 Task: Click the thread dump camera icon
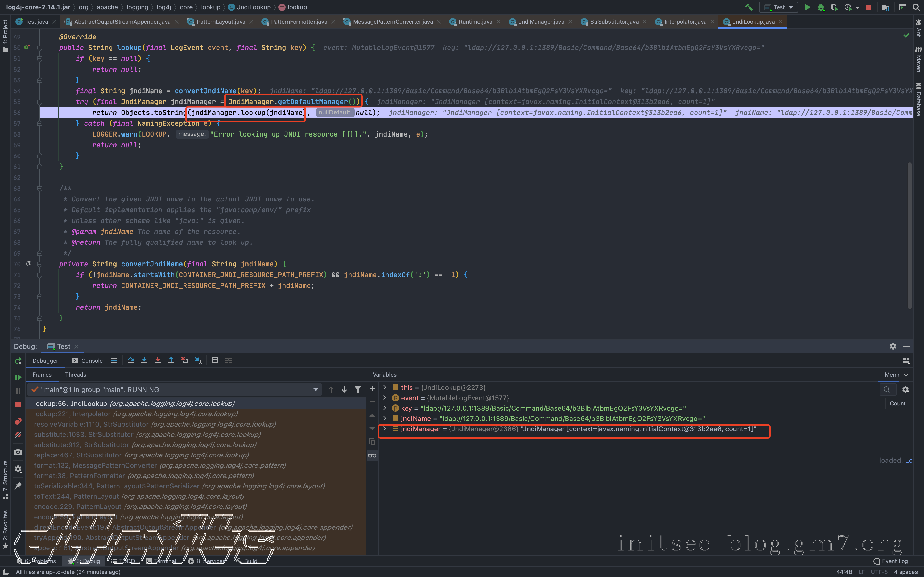tap(18, 452)
